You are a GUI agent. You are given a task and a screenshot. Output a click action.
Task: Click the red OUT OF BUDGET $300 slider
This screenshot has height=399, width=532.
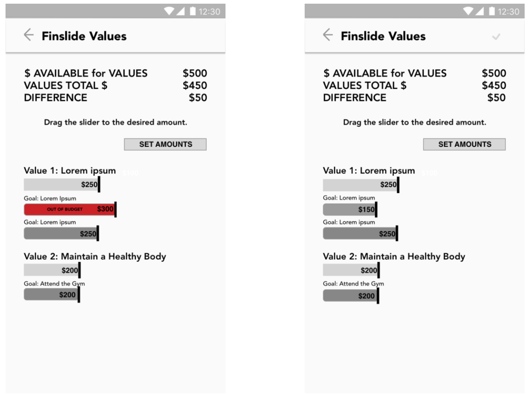coord(70,209)
